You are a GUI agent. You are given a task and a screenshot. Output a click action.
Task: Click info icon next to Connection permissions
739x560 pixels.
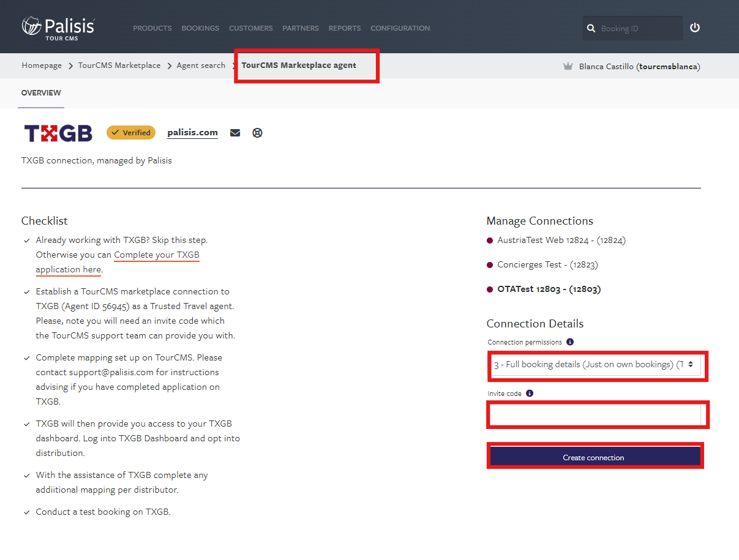click(570, 342)
